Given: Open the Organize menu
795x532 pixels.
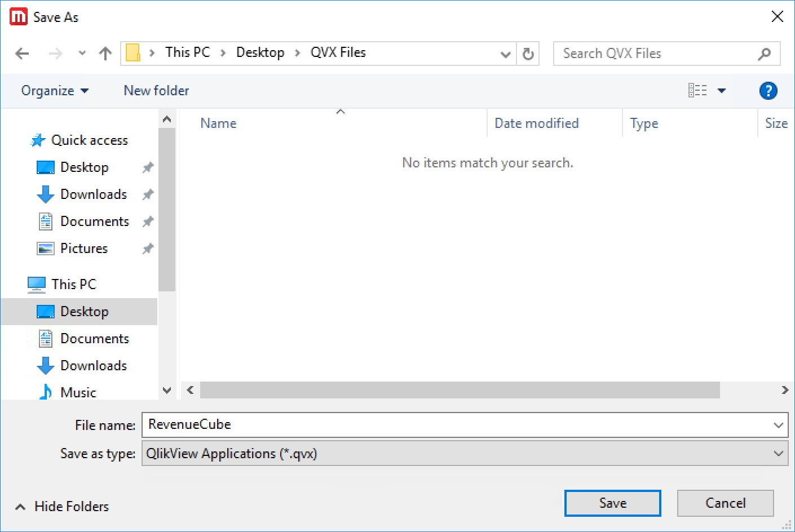Looking at the screenshot, I should 54,91.
